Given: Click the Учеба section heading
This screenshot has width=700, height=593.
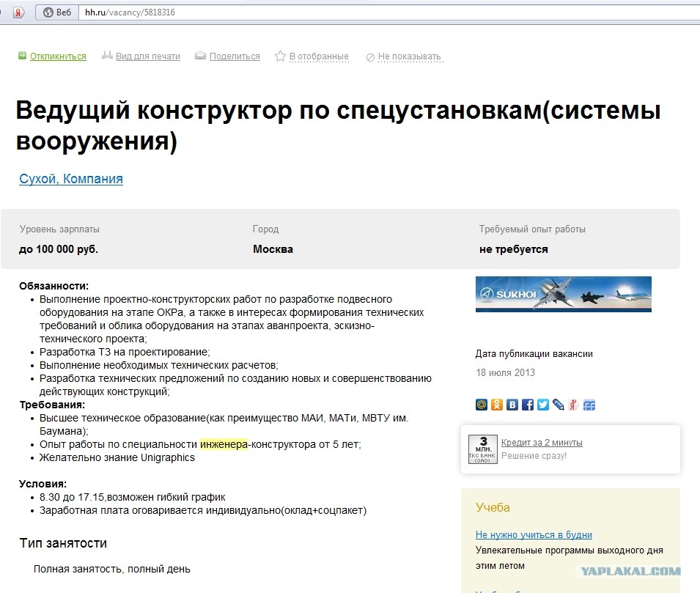Looking at the screenshot, I should 493,507.
